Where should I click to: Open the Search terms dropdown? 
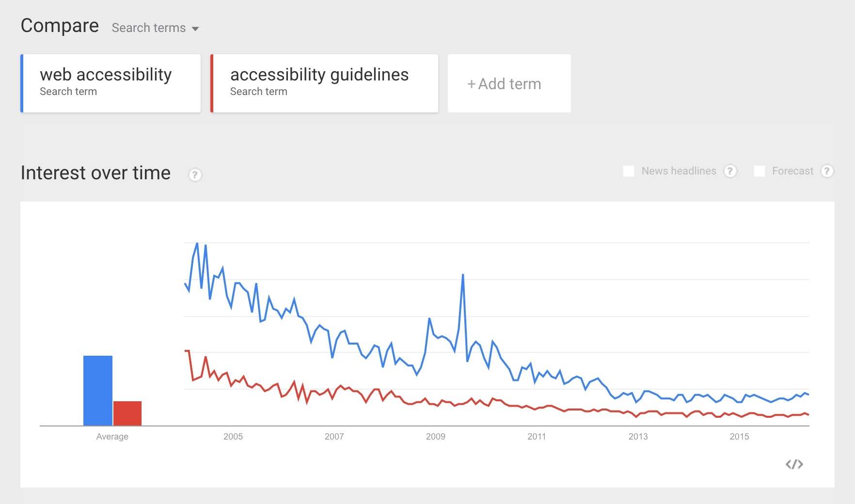(155, 28)
